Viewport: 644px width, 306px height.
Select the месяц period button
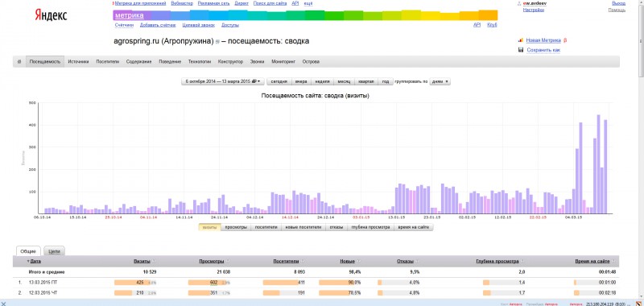(344, 82)
